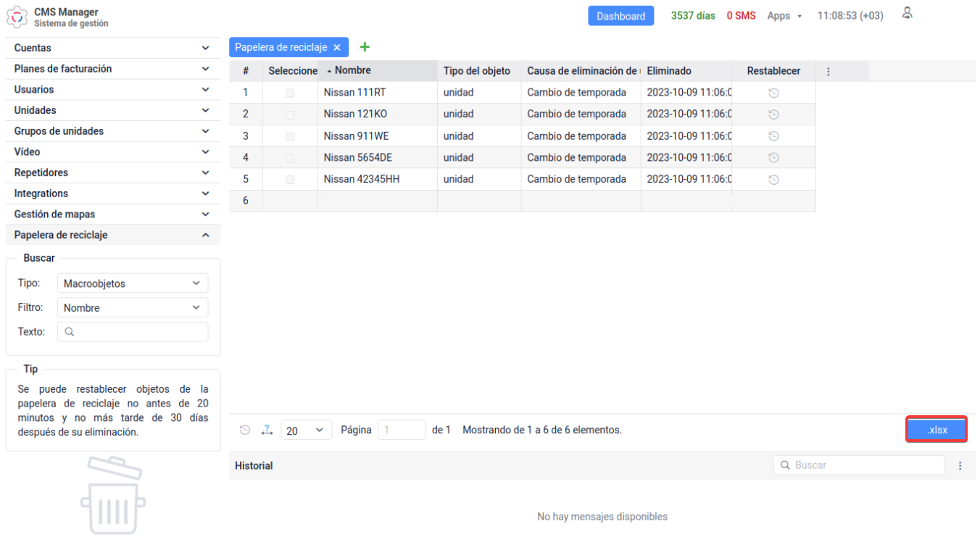Click the restore icon for Nissan 111RT
The image size is (980, 558).
click(773, 92)
